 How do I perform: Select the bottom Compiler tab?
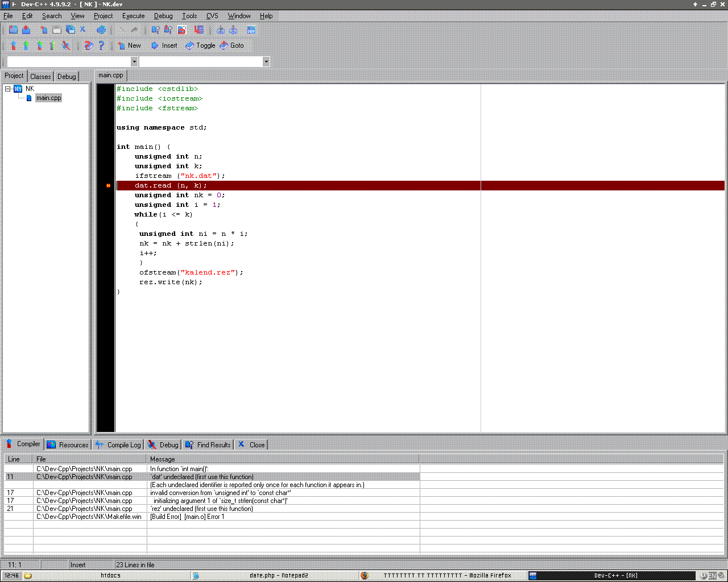point(23,444)
